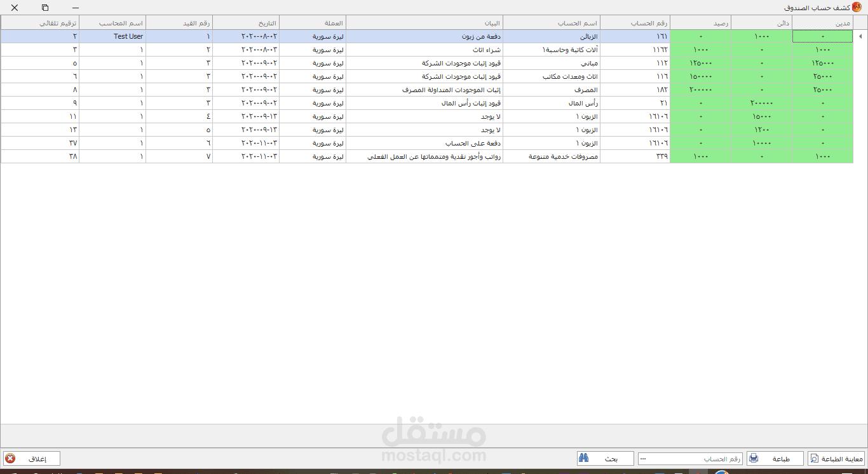The height and width of the screenshot is (474, 868).
Task: Click the البيان column header
Action: (424, 23)
